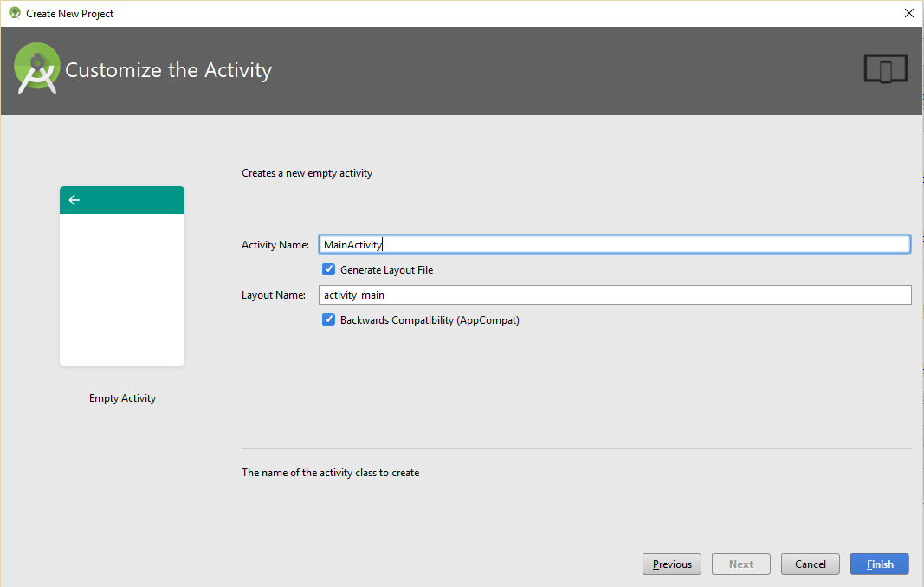This screenshot has height=587, width=924.
Task: Click the Android Studio logo in the header banner
Action: point(36,69)
